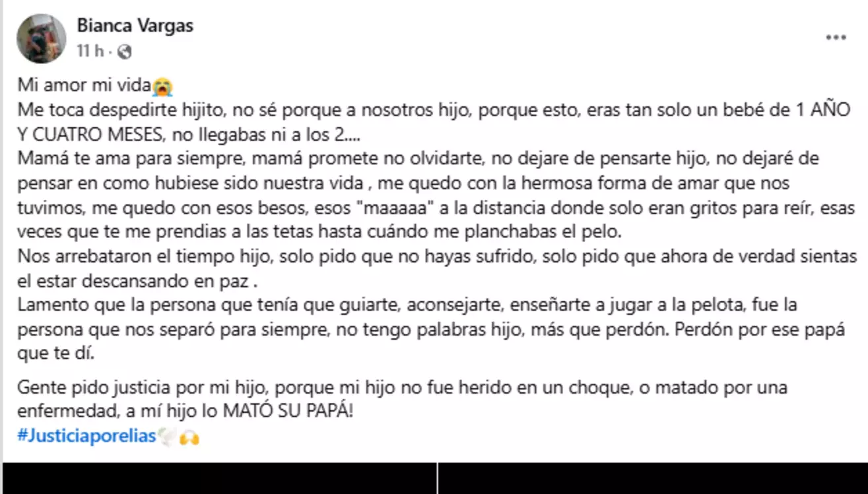The width and height of the screenshot is (868, 494).
Task: Follow the #Justiciaporelias hashtag
Action: pos(86,436)
